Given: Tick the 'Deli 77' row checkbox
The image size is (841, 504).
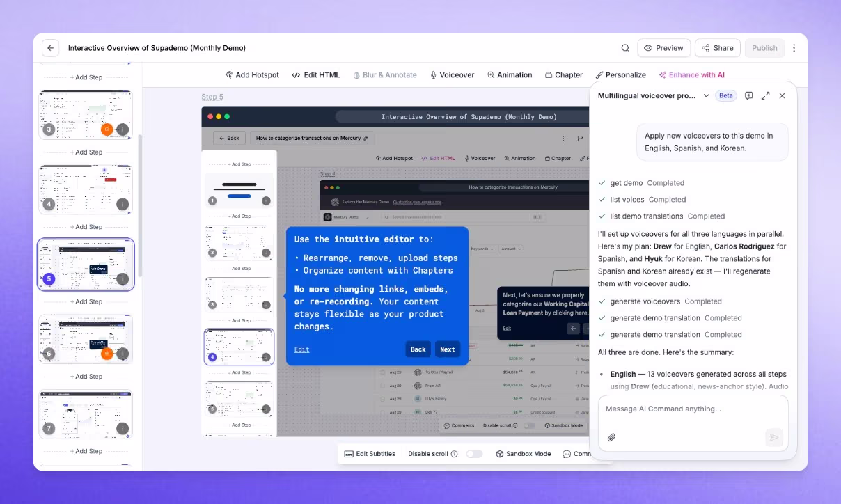Looking at the screenshot, I should (382, 411).
